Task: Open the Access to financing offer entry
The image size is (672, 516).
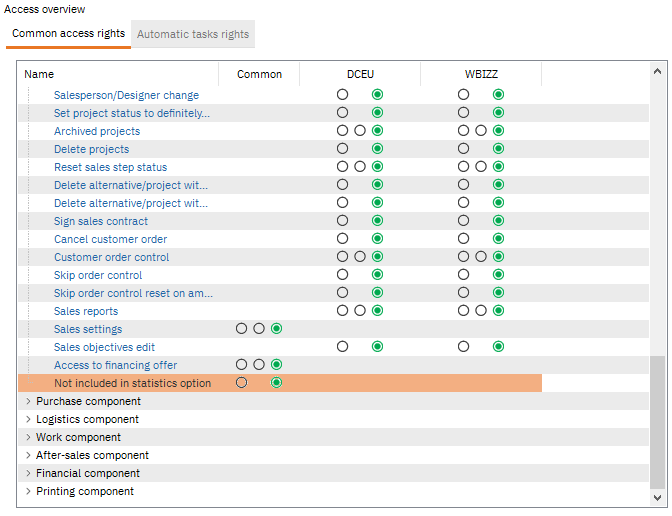Action: [115, 365]
